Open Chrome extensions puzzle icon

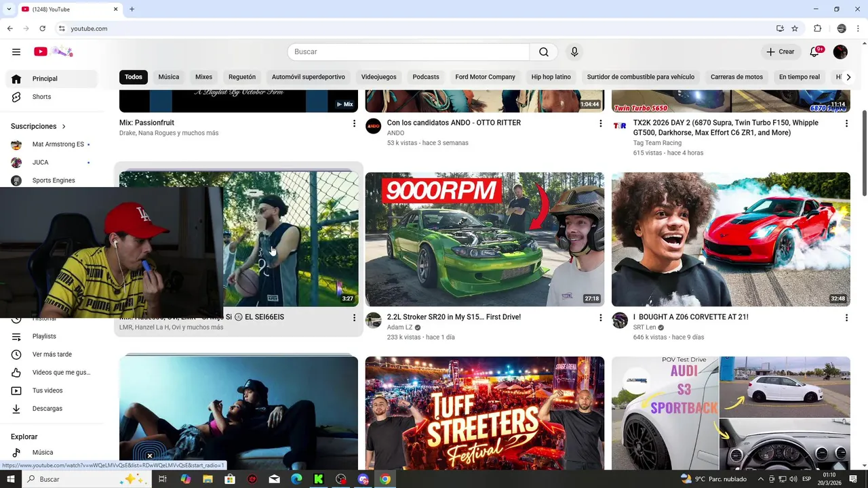coord(817,28)
